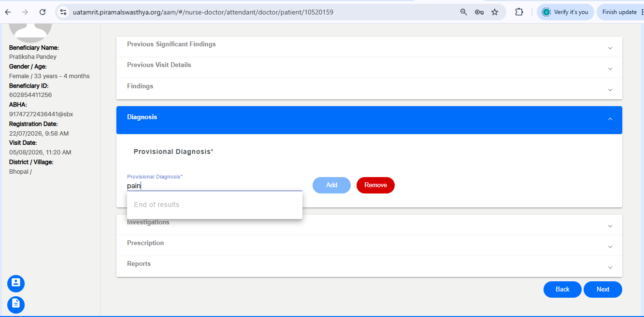Click the Next button

(603, 289)
